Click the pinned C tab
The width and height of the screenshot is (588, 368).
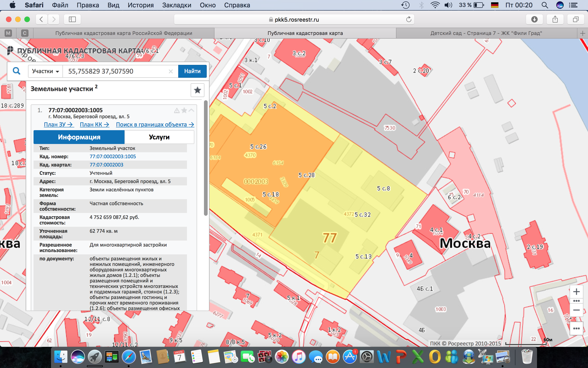(25, 33)
